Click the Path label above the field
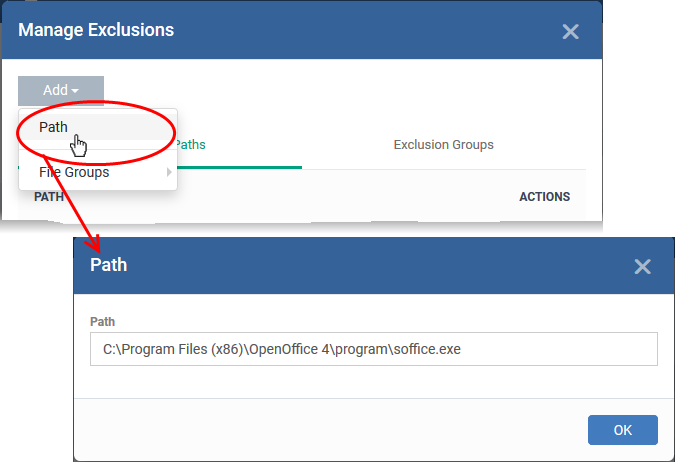The height and width of the screenshot is (464, 676). (x=102, y=322)
